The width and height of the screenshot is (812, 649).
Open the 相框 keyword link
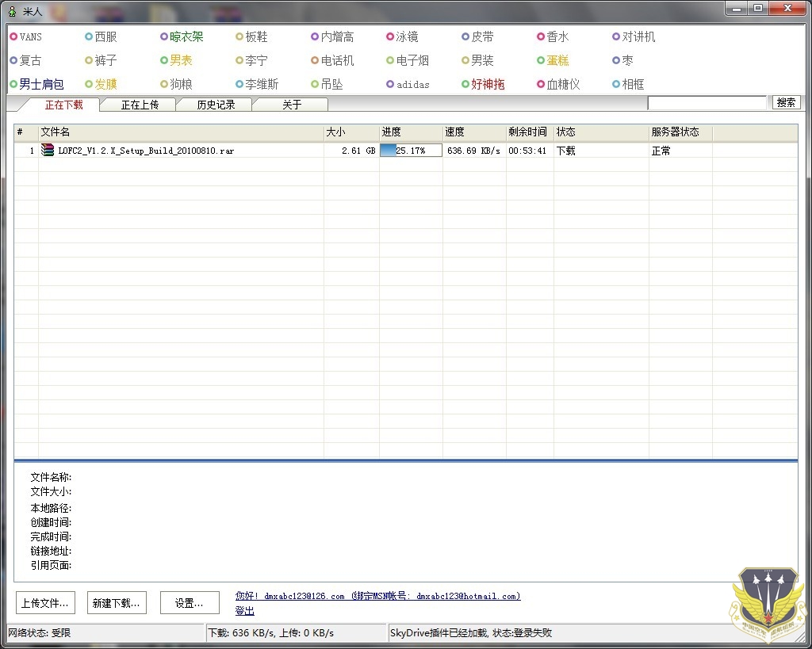click(633, 84)
